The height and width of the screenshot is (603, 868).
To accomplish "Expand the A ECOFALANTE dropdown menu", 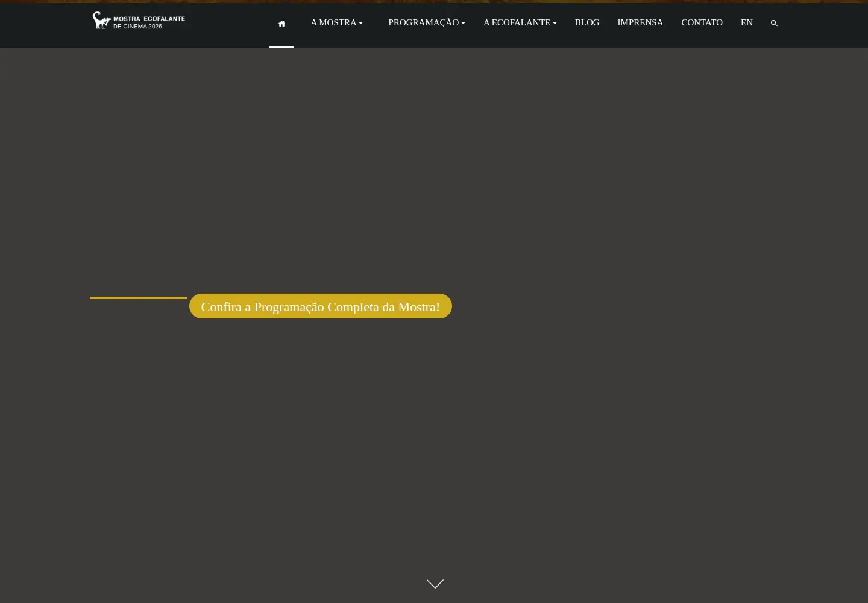I will [520, 22].
